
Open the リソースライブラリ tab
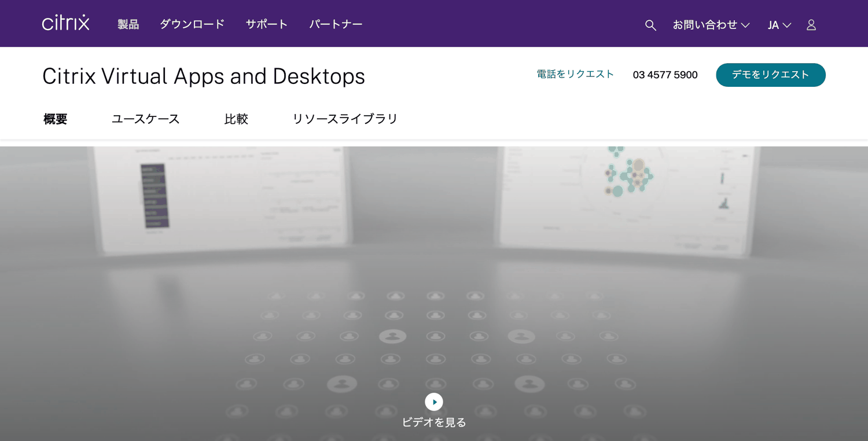pos(345,119)
